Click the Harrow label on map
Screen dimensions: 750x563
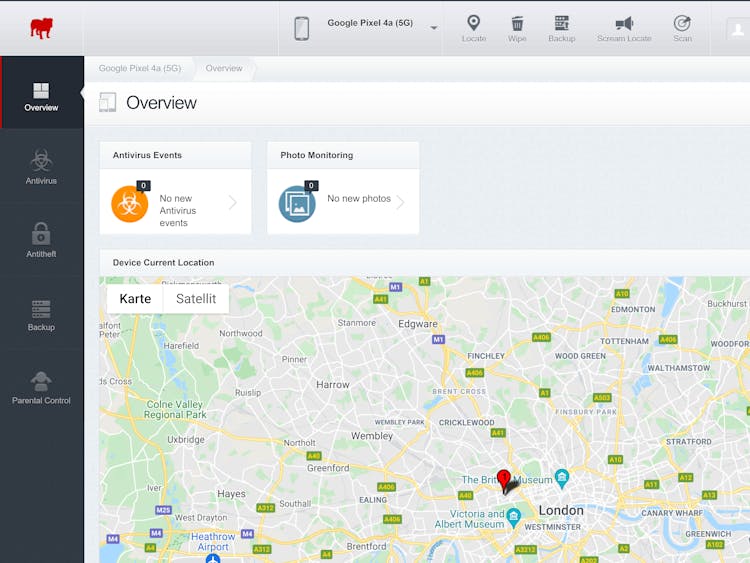(332, 385)
